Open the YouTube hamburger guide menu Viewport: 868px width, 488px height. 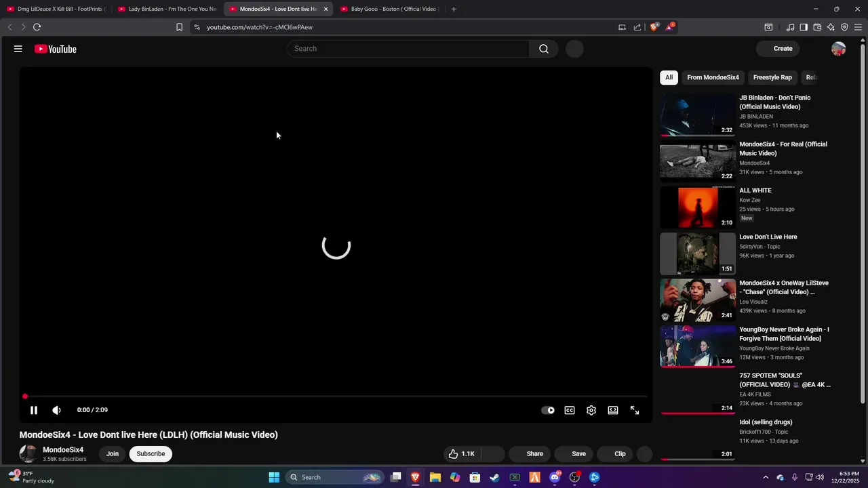pos(18,49)
